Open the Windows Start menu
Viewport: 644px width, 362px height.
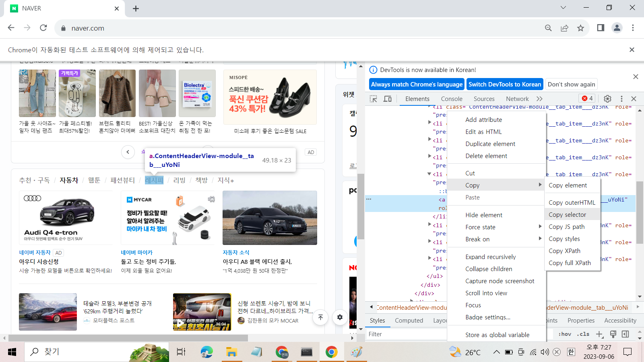[x=12, y=352]
